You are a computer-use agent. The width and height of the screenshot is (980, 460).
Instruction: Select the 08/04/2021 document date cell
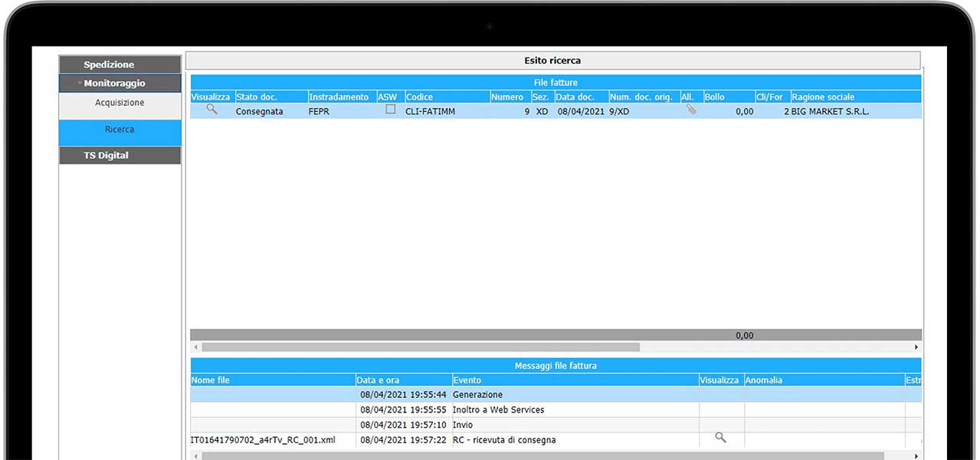coord(582,111)
